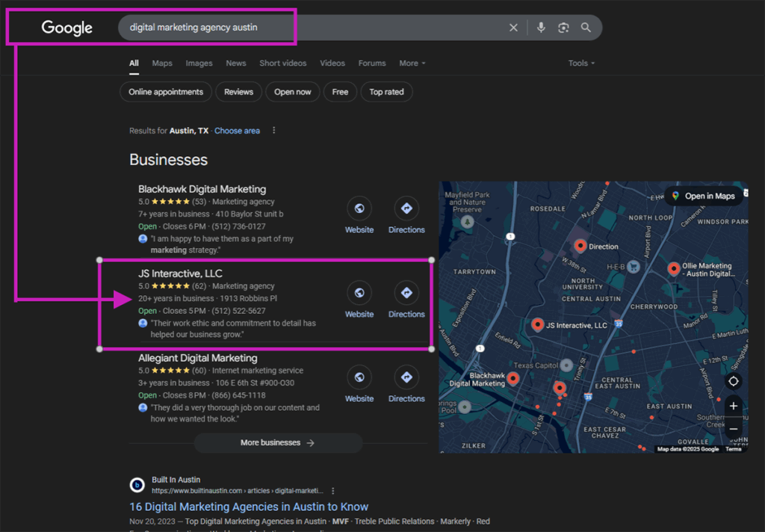
Task: Click the Mayfield Park and Nature Preserve marker
Action: coord(468,222)
